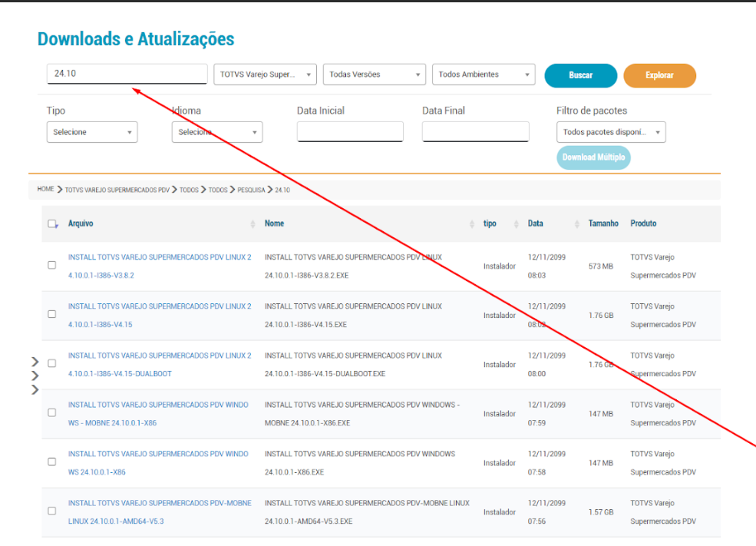
Task: Click the Buscar button
Action: [580, 75]
